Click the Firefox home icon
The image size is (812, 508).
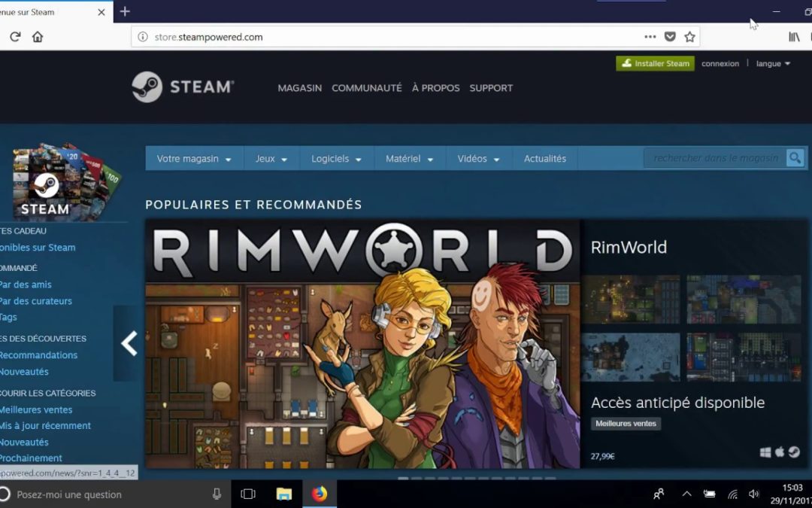point(38,36)
